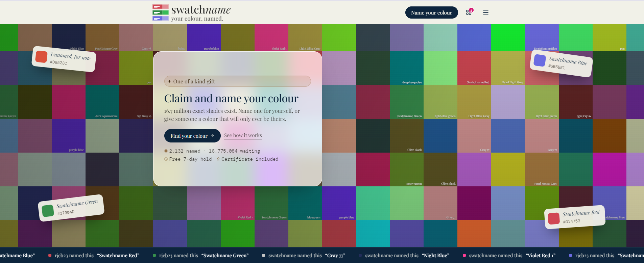Follow the See how it works link
The width and height of the screenshot is (644, 263).
(243, 135)
